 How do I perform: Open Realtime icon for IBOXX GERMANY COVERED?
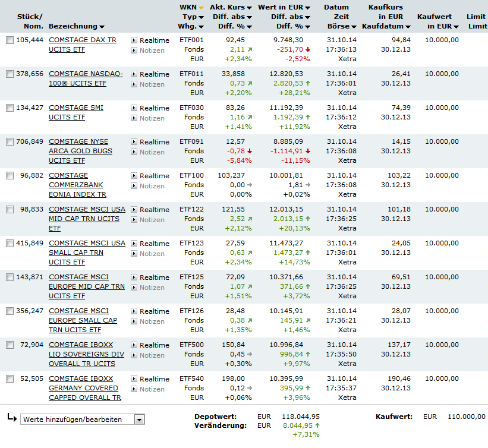[x=134, y=379]
